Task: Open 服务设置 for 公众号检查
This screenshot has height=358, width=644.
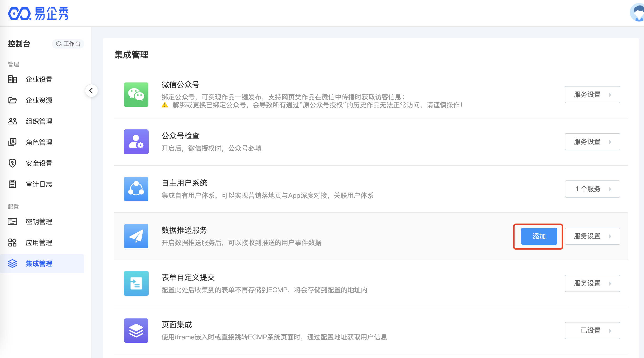Action: (x=592, y=142)
